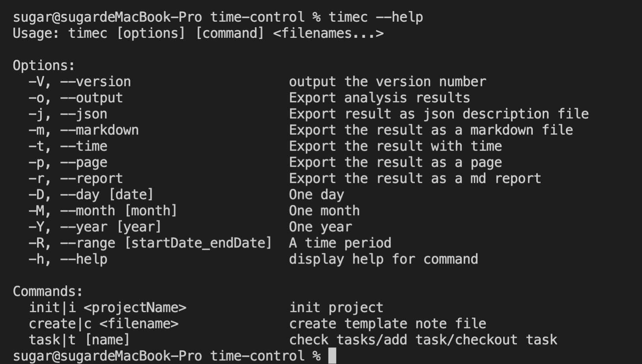Click the Usage line text
Viewport: 642px width, 364px height.
coord(198,33)
